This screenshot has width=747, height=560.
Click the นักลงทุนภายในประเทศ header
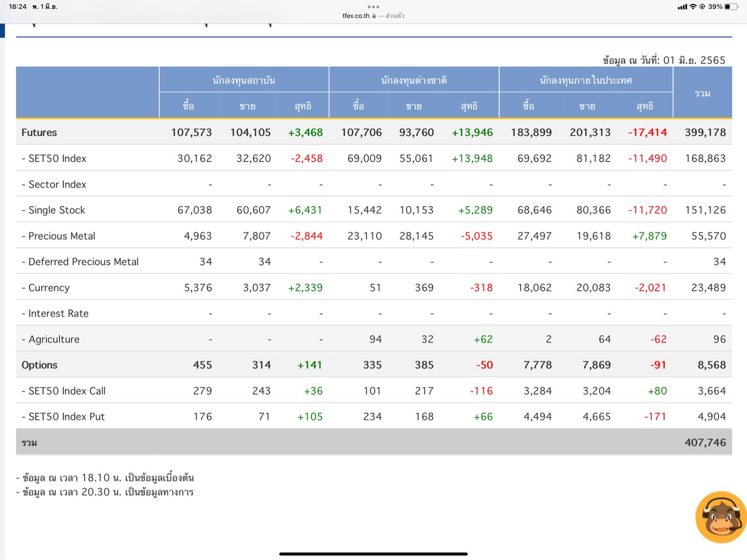[x=586, y=80]
